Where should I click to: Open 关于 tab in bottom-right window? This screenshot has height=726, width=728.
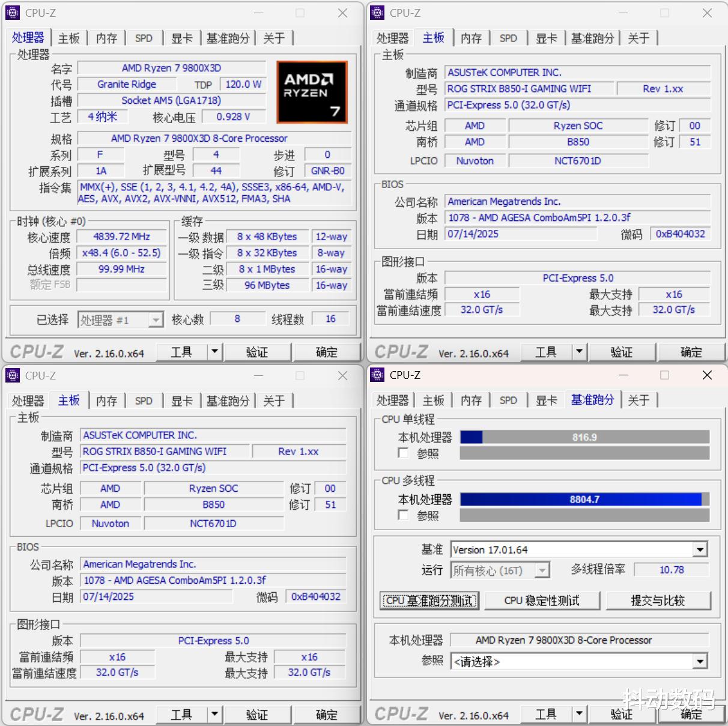(x=638, y=400)
